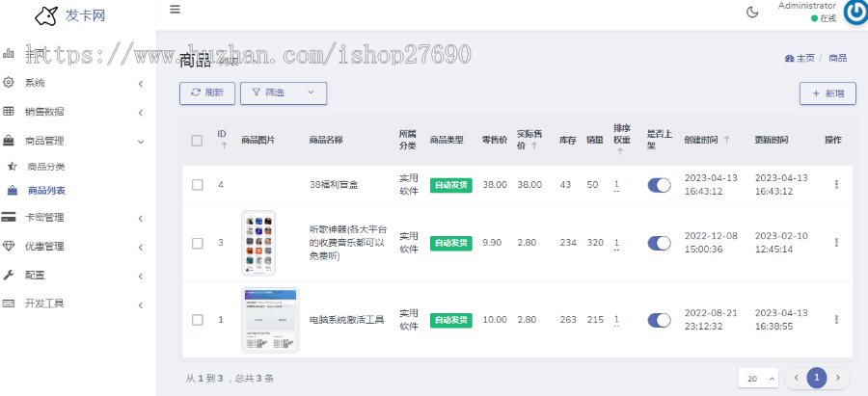
Task: Open the 筛选 filter dropdown
Action: 284,92
